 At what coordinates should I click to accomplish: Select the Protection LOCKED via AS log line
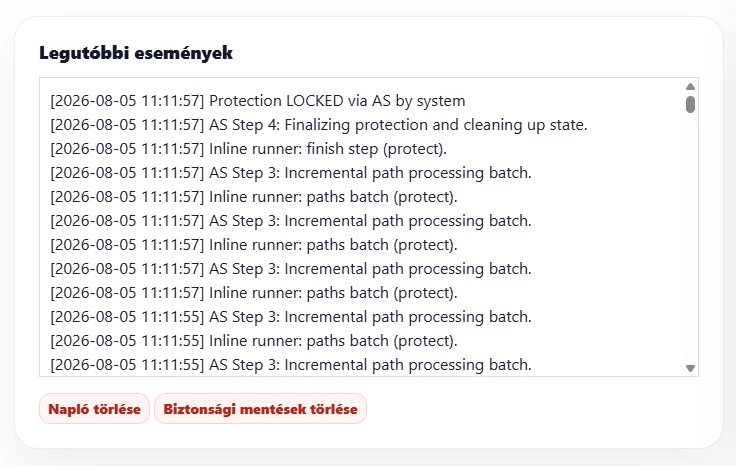[258, 101]
